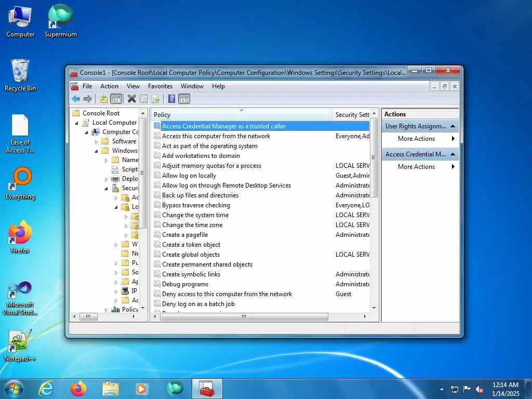Click the 'Guest' setting for Deny access policy
Viewport: 532px width, 399px height.
tap(343, 294)
